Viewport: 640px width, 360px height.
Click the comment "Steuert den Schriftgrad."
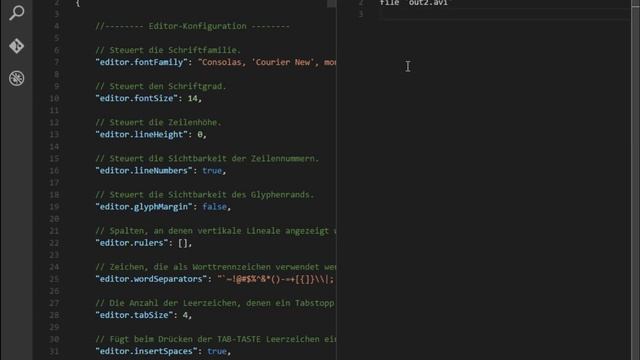pos(161,86)
